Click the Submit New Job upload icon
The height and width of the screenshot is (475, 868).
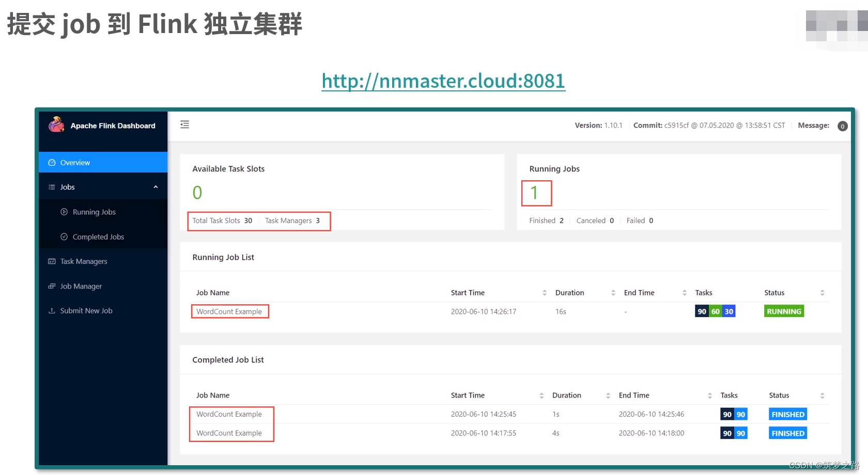[x=52, y=311]
